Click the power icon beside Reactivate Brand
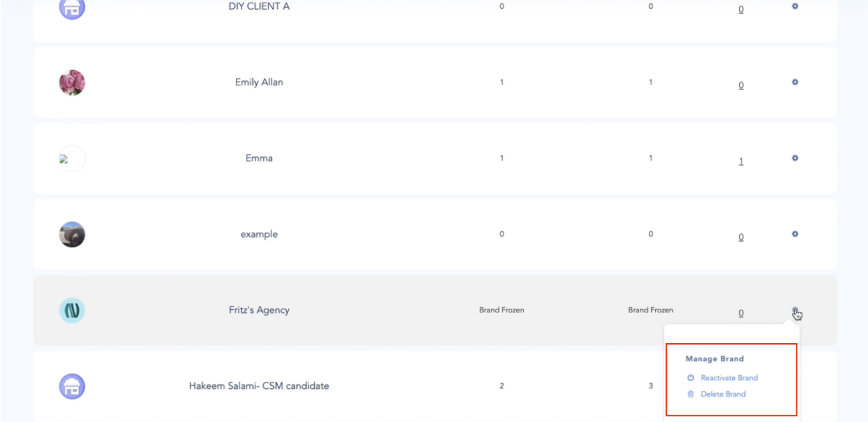The height and width of the screenshot is (422, 868). pos(690,377)
